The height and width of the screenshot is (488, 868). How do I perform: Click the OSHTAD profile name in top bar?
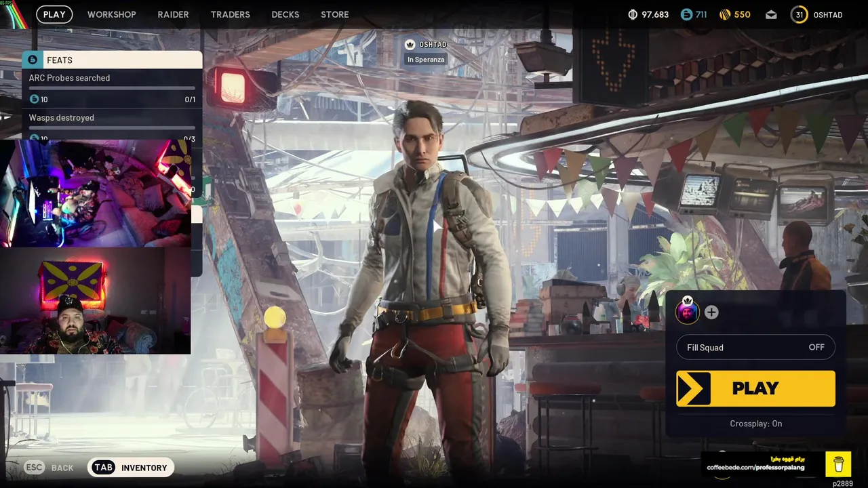coord(828,14)
